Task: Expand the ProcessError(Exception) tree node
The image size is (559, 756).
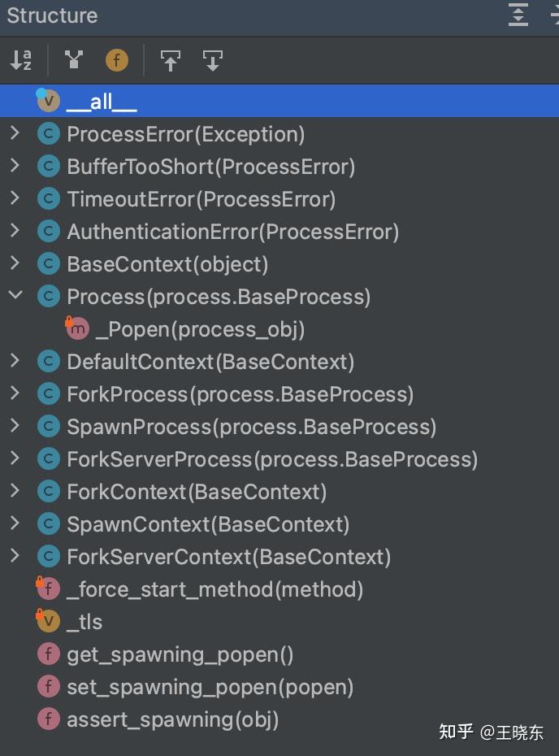Action: click(x=14, y=133)
